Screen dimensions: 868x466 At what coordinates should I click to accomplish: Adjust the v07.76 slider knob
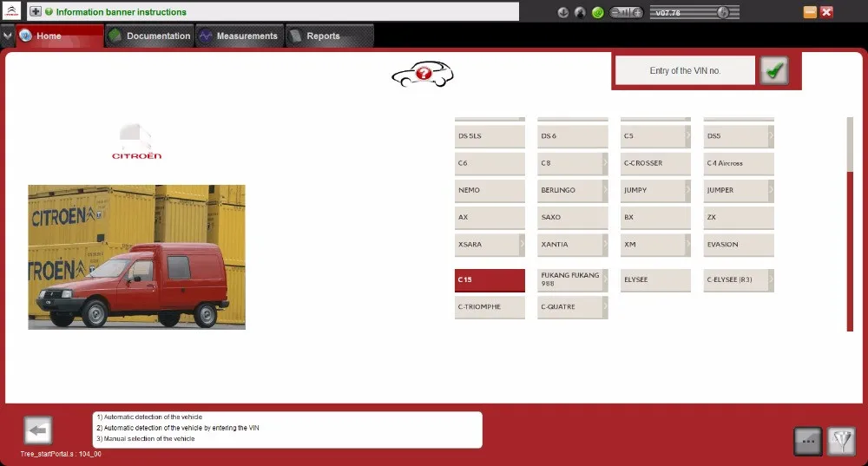[x=723, y=12]
